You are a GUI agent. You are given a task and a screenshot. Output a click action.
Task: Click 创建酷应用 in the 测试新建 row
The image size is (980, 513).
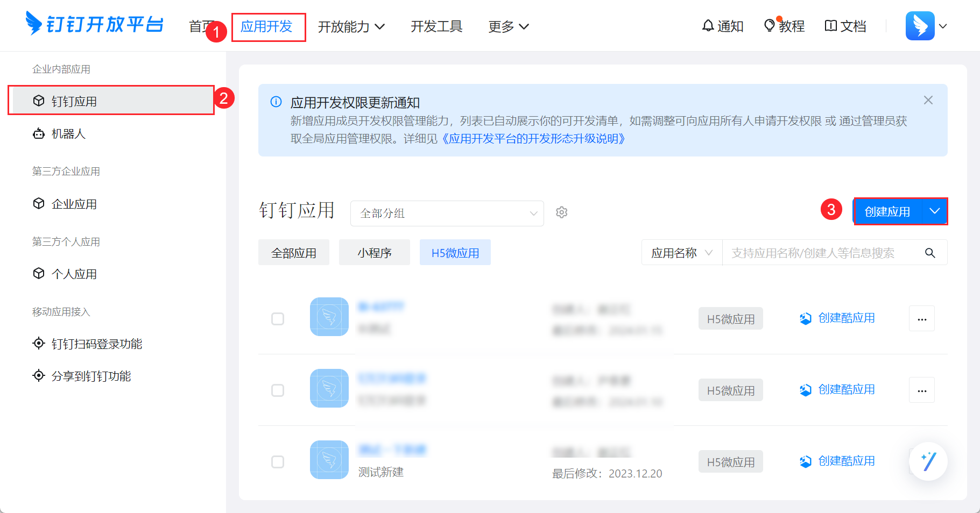tap(837, 461)
